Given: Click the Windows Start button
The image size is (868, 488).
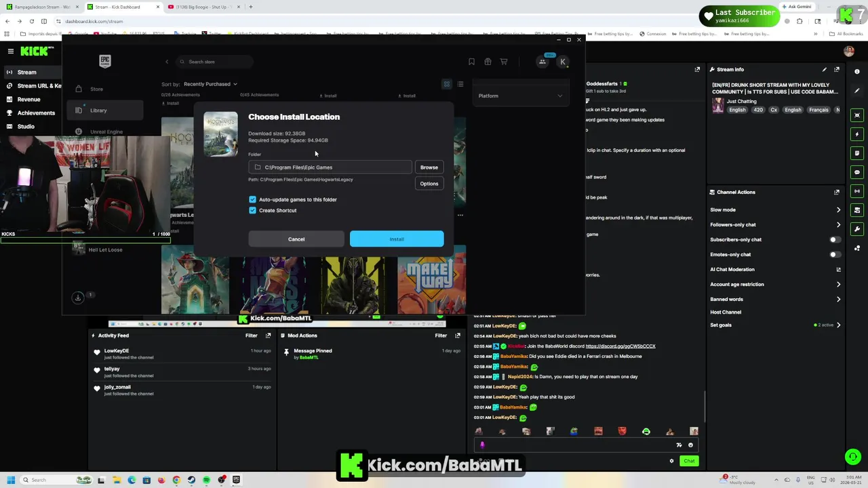Looking at the screenshot, I should click(x=11, y=480).
